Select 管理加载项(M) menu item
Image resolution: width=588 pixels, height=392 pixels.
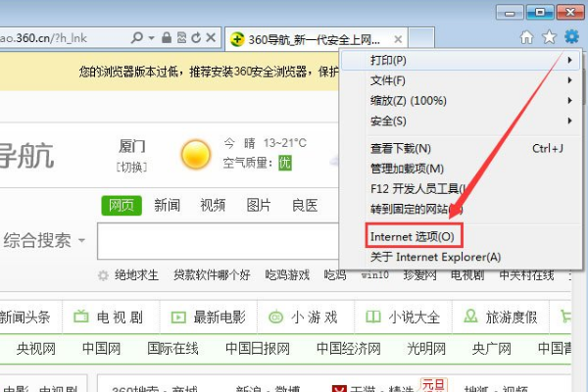pyautogui.click(x=461, y=169)
